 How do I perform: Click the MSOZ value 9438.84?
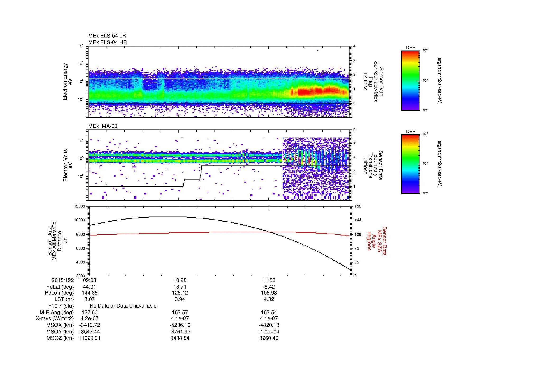click(180, 338)
